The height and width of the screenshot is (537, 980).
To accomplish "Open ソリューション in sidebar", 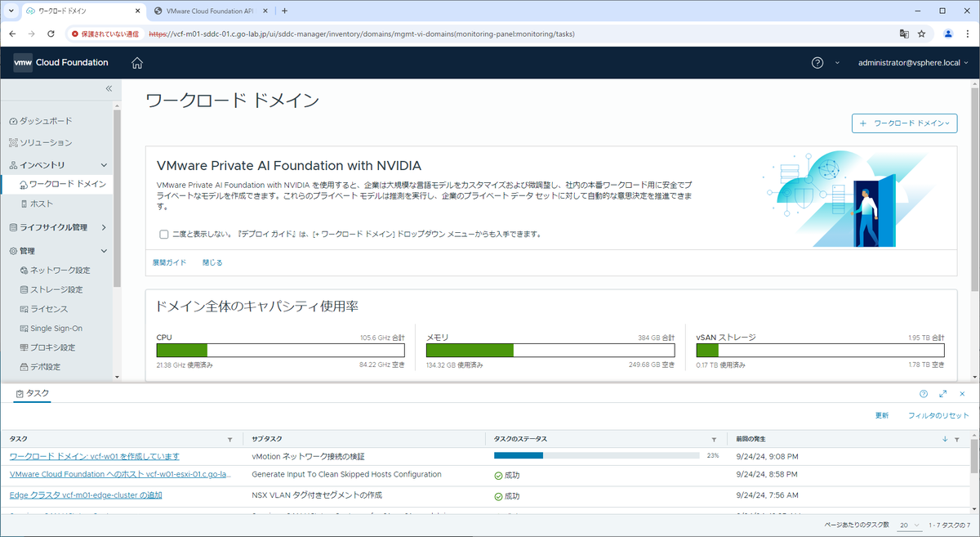I will point(46,143).
